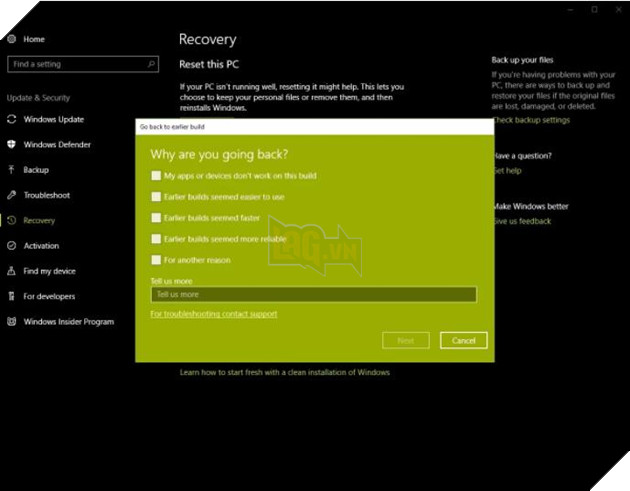Minimize the Settings window

click(x=571, y=10)
